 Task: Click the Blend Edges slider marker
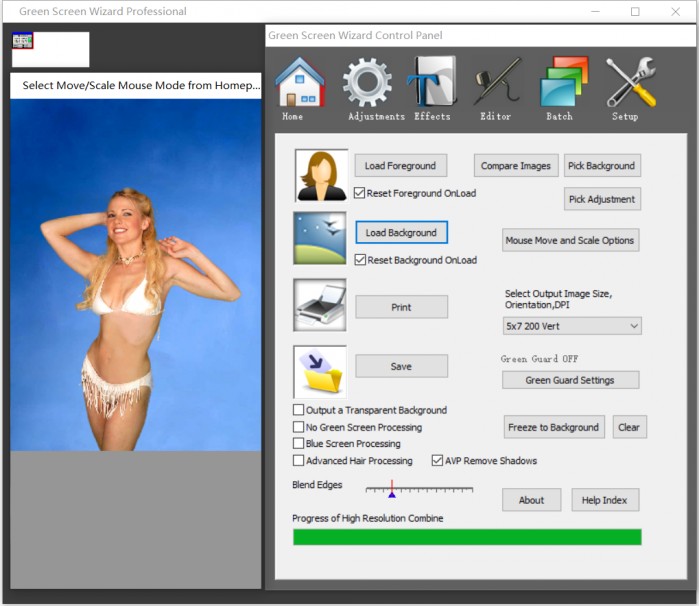[x=392, y=490]
